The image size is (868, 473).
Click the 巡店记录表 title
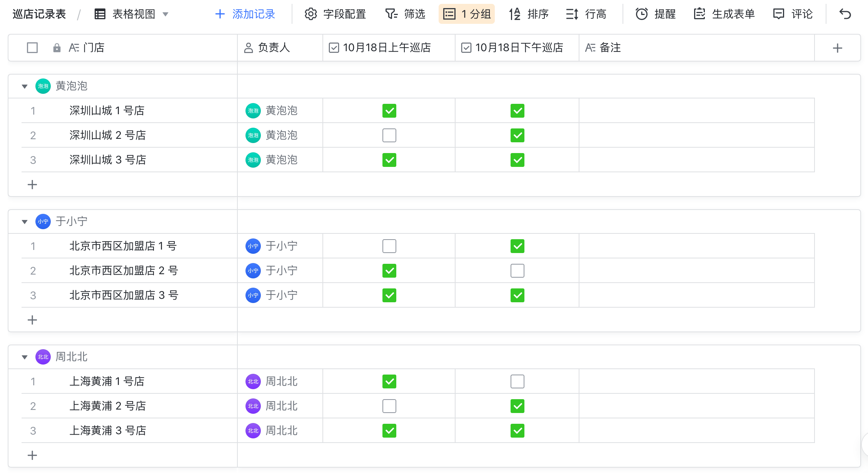[38, 14]
